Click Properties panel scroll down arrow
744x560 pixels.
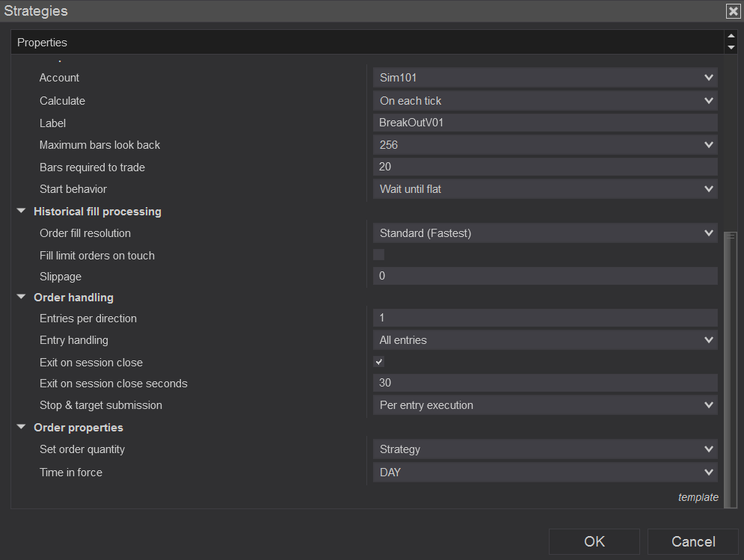tap(731, 48)
